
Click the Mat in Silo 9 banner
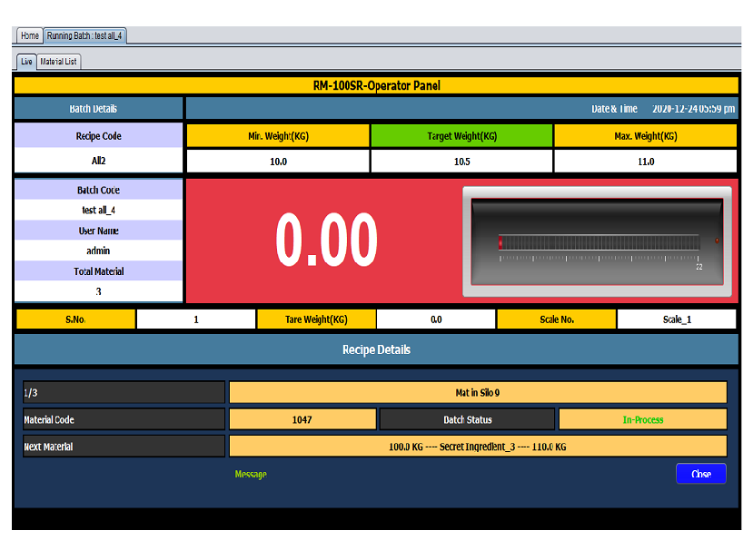(x=478, y=391)
